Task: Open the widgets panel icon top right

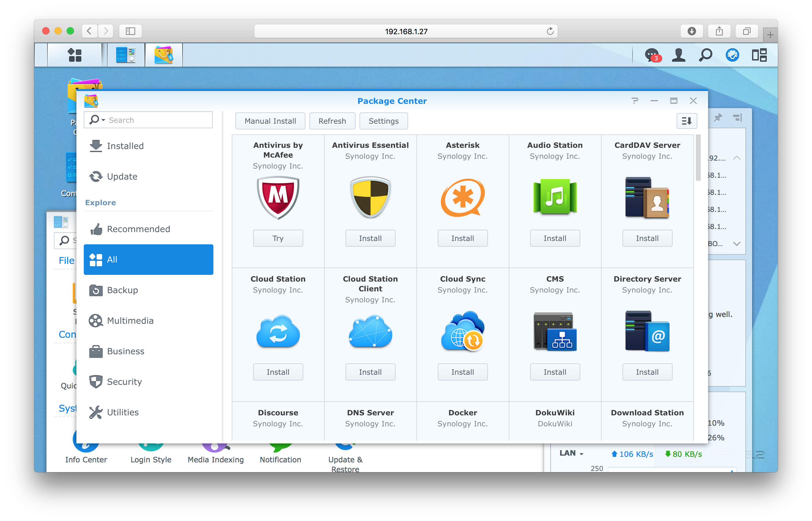Action: click(x=760, y=54)
